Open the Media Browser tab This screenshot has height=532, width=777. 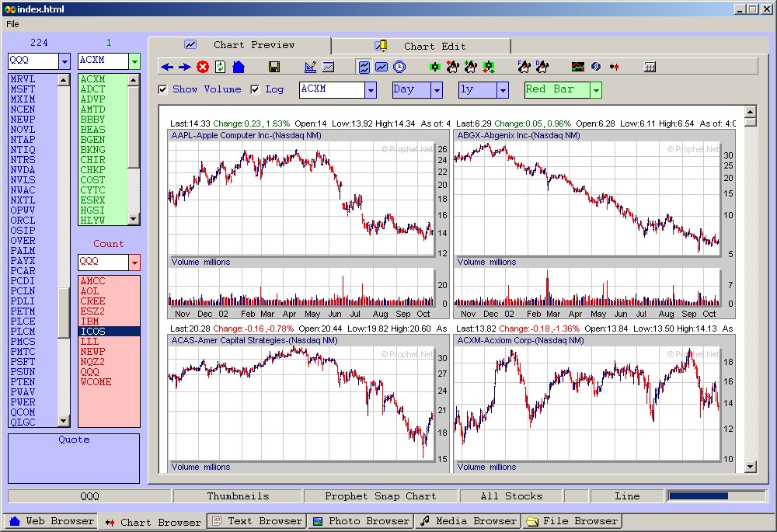click(468, 521)
